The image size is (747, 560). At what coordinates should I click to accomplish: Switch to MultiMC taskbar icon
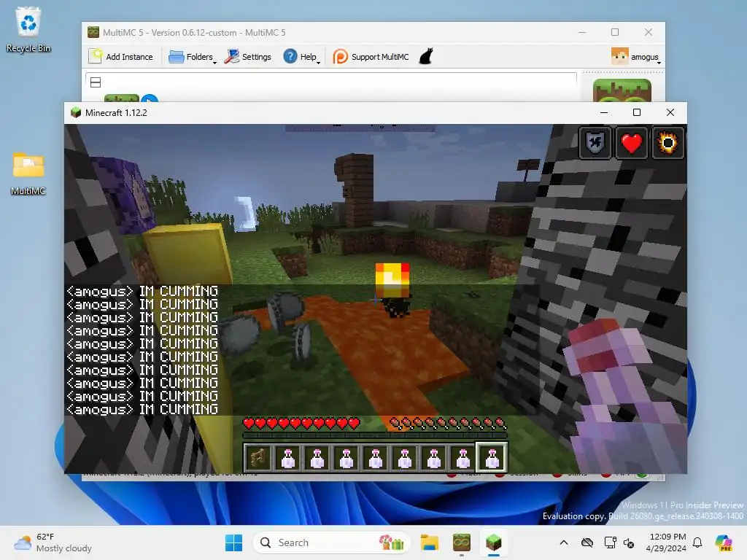(461, 542)
